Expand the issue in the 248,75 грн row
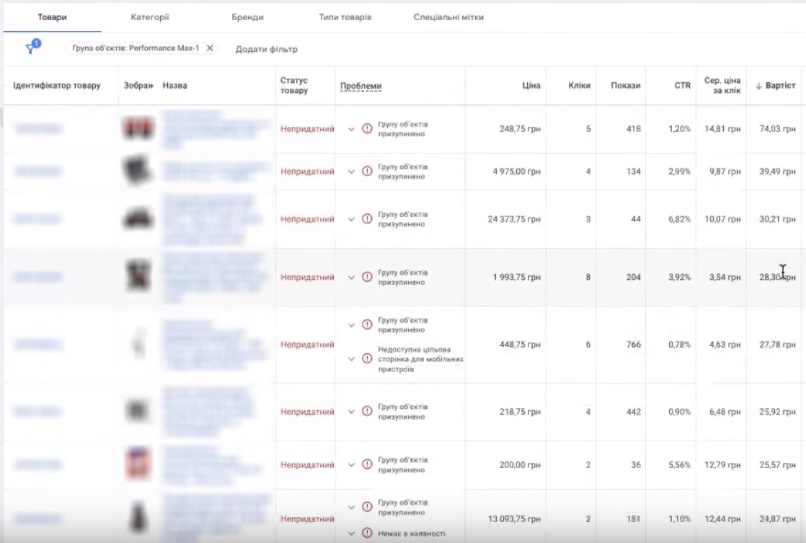 click(x=351, y=129)
